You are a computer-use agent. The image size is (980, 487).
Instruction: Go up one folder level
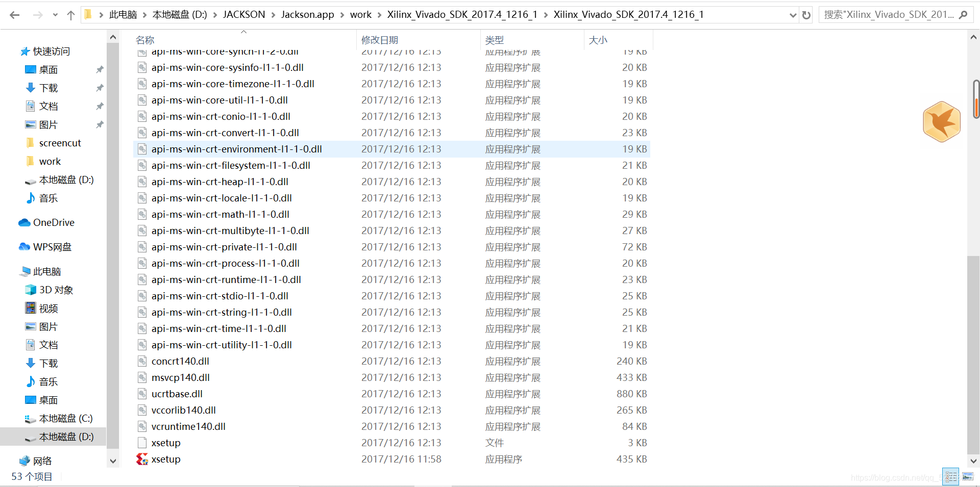[71, 15]
